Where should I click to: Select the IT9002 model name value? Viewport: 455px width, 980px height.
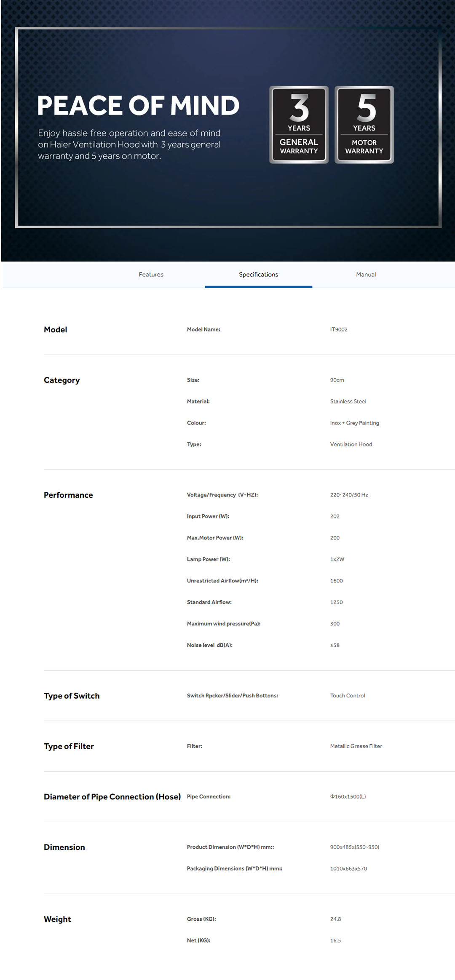point(339,330)
